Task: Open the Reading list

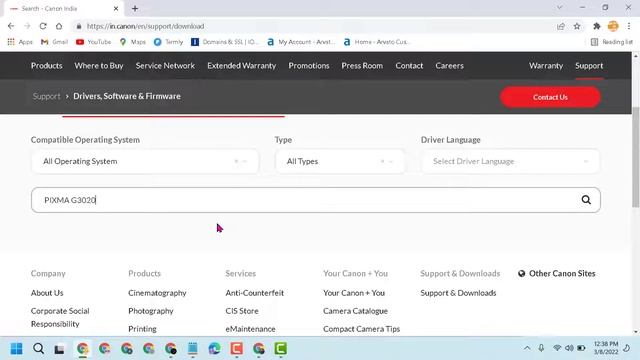Action: pyautogui.click(x=611, y=42)
